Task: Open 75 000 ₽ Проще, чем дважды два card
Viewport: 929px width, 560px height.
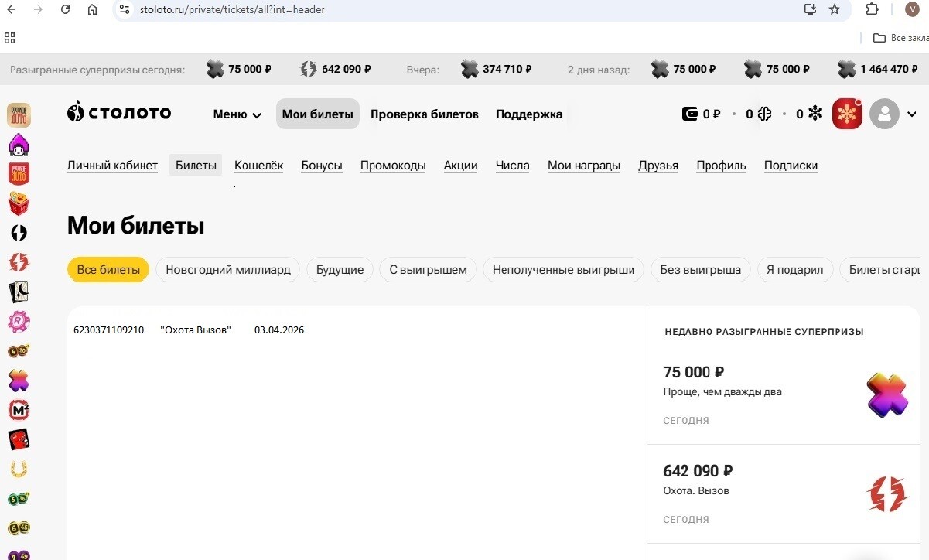Action: (784, 394)
